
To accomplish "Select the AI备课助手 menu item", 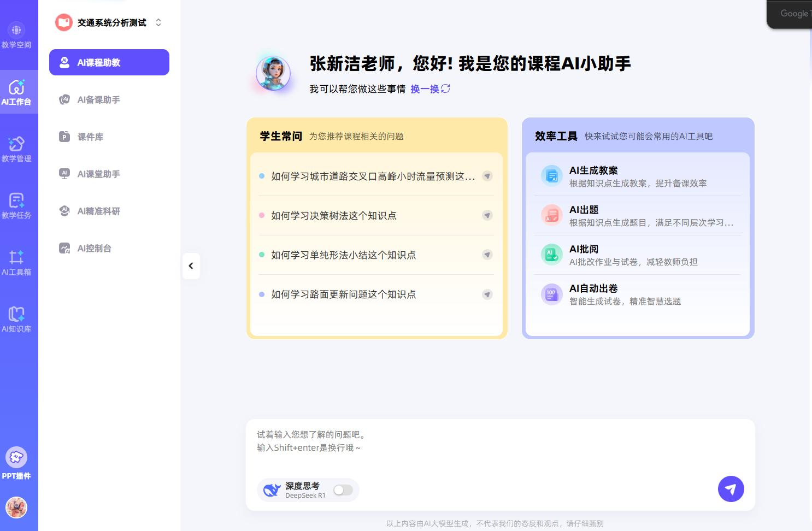I will (98, 99).
